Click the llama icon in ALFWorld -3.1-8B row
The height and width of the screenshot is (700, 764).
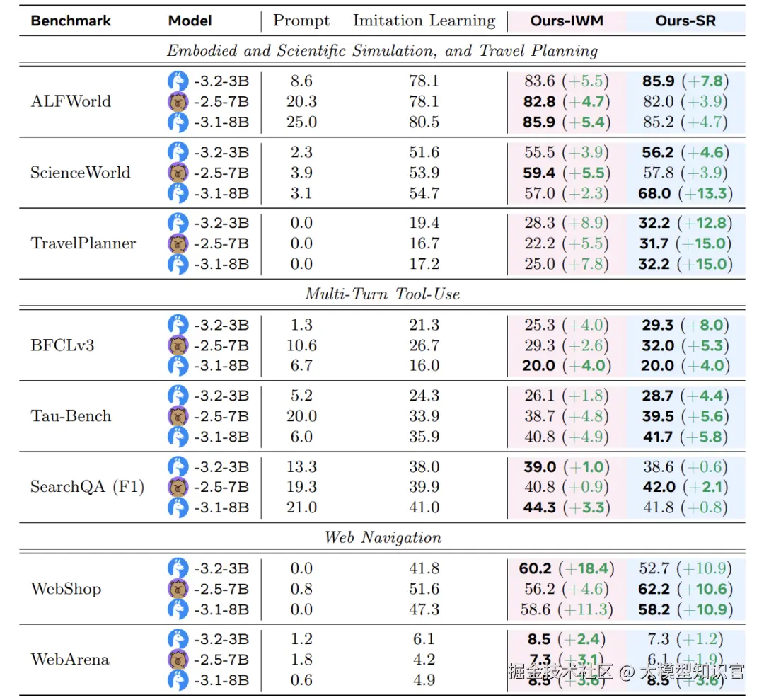coord(178,122)
